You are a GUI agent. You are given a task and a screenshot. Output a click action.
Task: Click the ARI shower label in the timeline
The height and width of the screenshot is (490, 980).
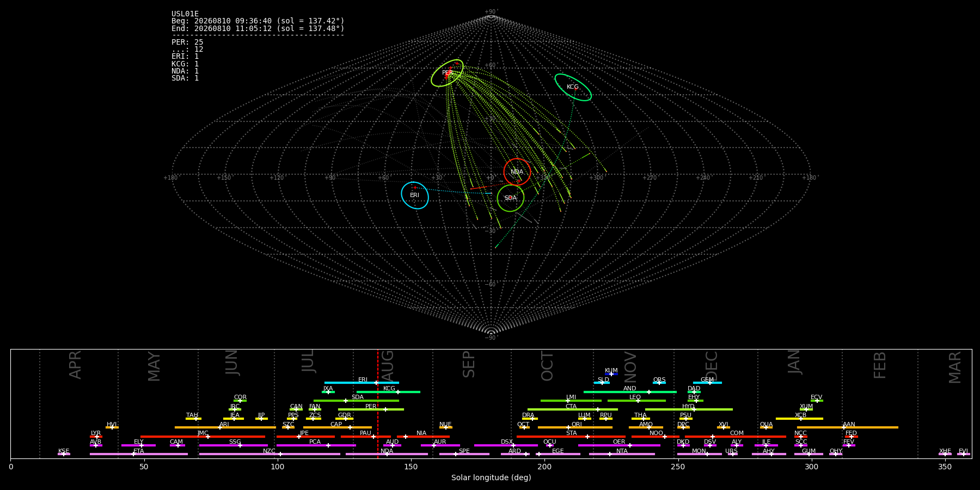point(224,425)
